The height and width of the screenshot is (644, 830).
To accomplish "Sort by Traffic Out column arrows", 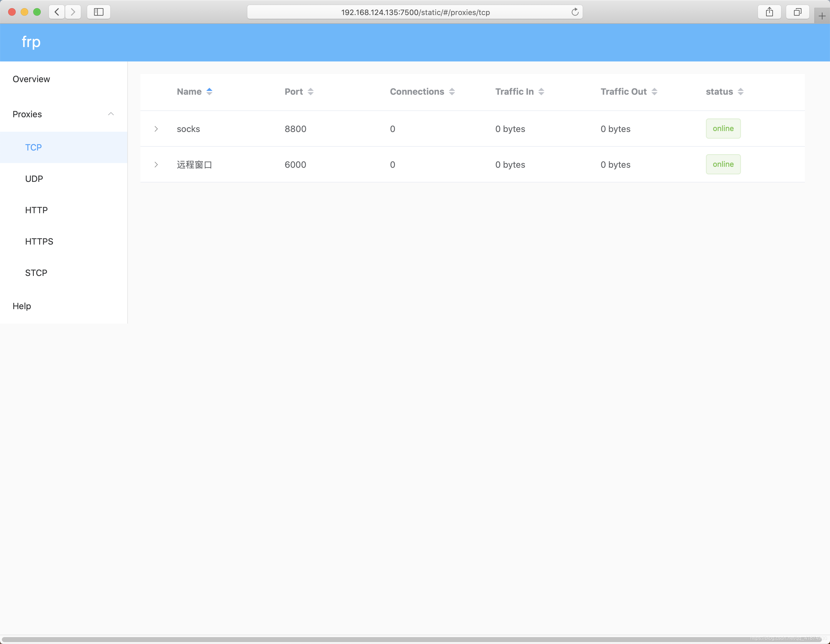I will (654, 92).
